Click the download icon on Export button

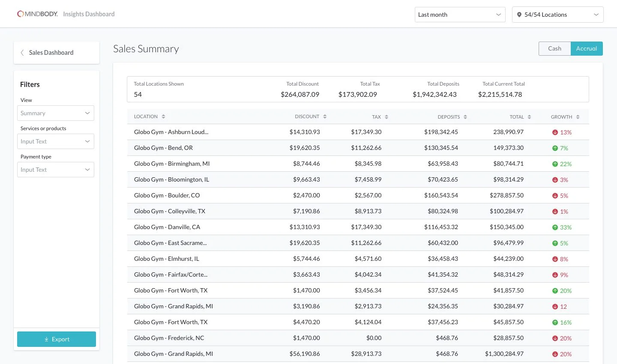pos(46,339)
